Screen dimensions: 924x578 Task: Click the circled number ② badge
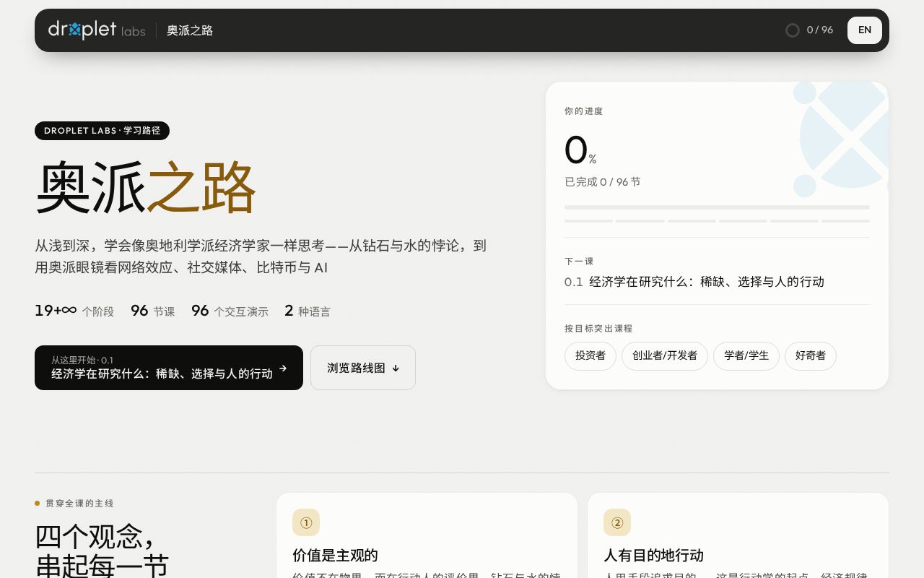[x=617, y=522]
